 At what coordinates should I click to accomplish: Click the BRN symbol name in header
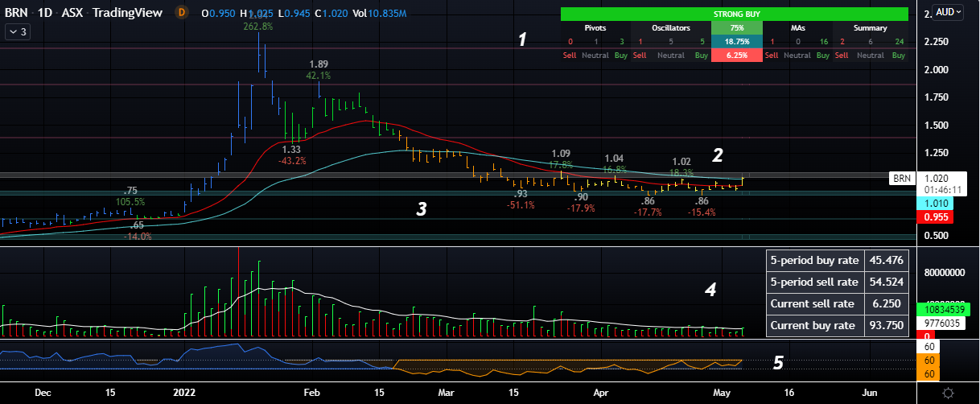(x=16, y=13)
